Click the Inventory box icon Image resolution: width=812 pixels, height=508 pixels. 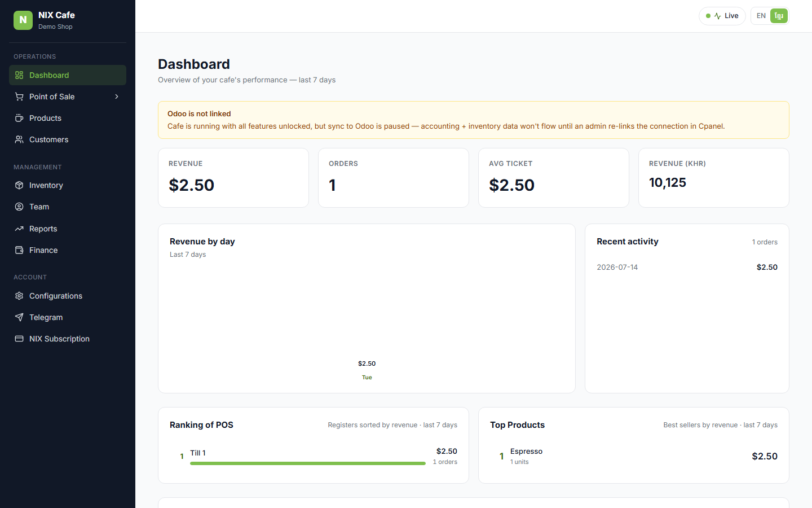[19, 185]
